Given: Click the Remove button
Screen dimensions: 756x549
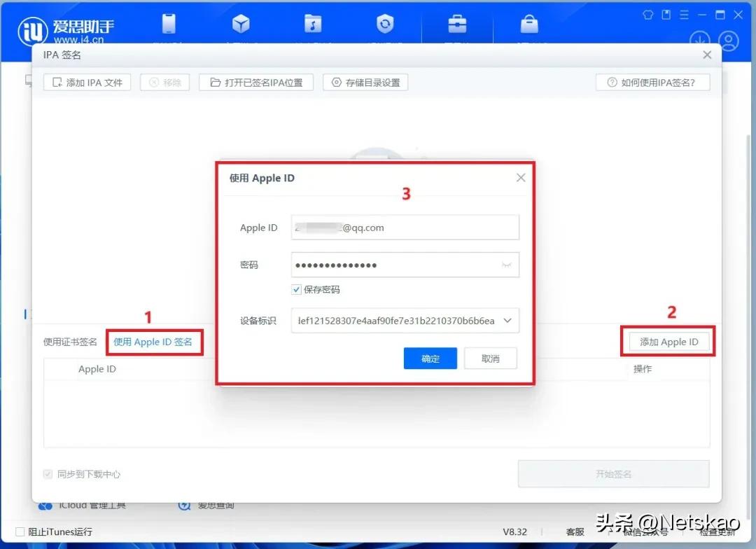Looking at the screenshot, I should click(165, 83).
